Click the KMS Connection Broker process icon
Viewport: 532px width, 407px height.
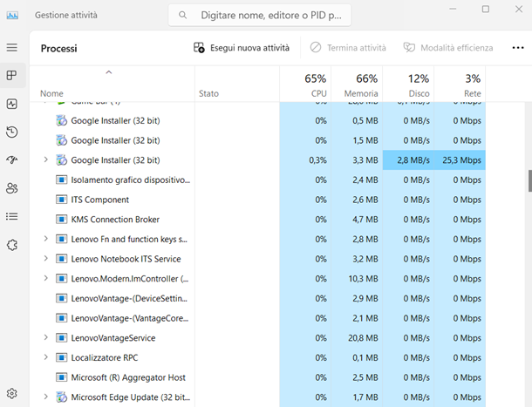tap(61, 220)
